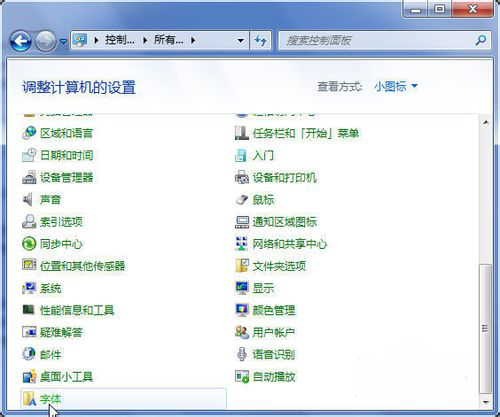Image resolution: width=500 pixels, height=417 pixels.
Task: Expand the arrow before 控制... breadcrumb
Action: (x=96, y=41)
